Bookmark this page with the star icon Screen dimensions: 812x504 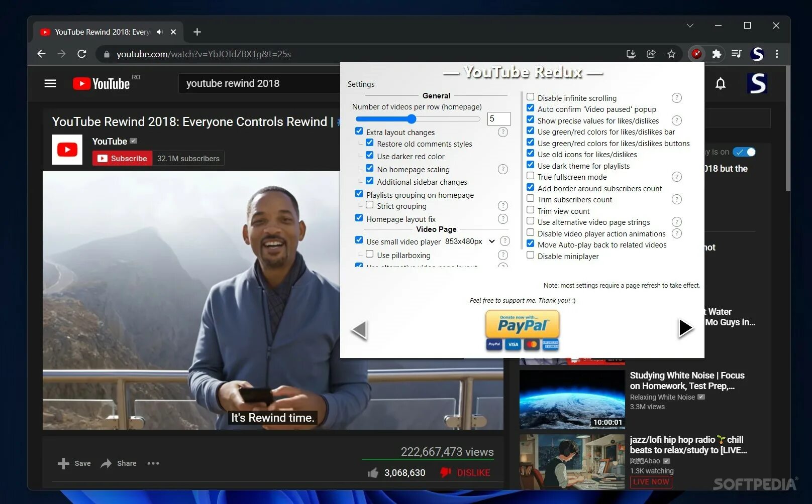coord(671,54)
